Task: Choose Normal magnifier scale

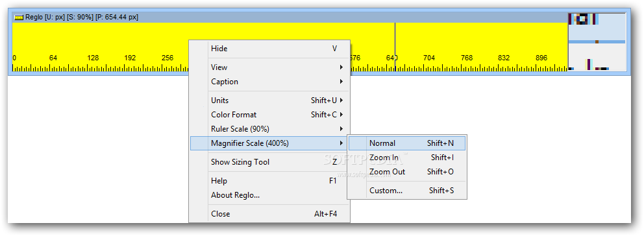Action: (x=407, y=143)
